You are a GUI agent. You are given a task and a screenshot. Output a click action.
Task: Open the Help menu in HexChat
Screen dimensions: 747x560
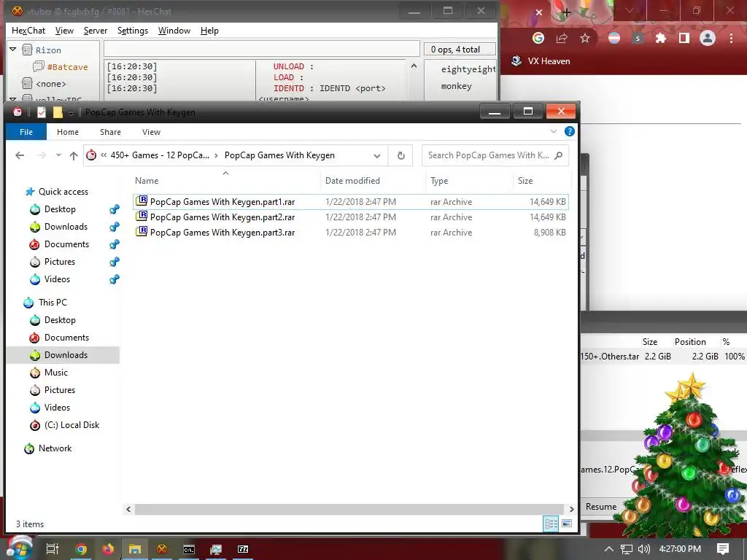[x=209, y=31]
